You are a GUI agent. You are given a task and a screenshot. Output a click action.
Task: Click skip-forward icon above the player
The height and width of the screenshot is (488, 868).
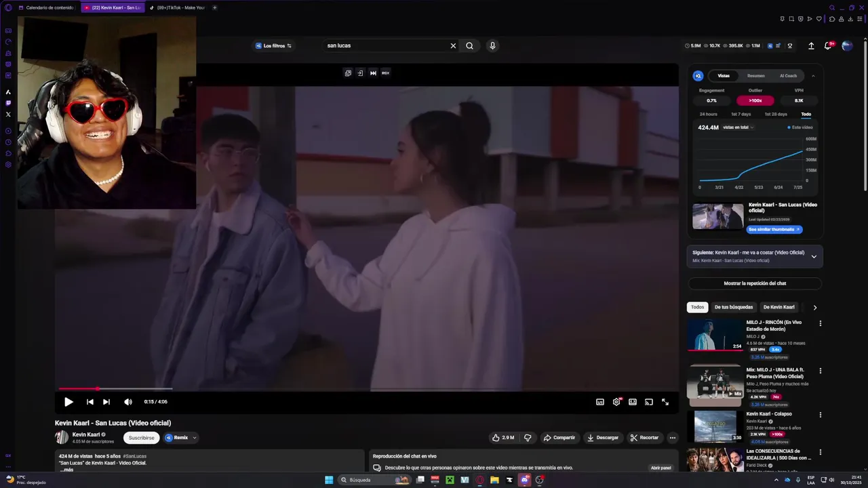(x=373, y=73)
